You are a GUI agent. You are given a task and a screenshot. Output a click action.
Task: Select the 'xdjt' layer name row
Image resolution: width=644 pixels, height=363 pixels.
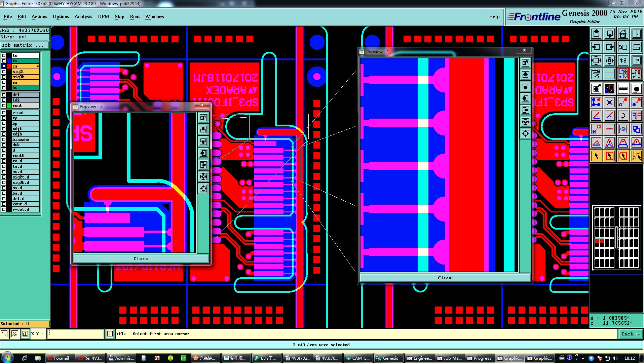(x=26, y=129)
